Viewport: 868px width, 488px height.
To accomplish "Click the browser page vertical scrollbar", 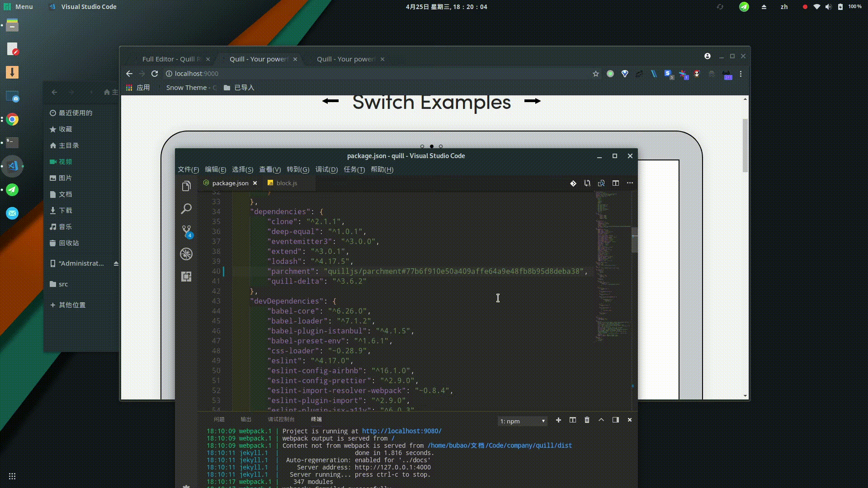I will point(745,145).
